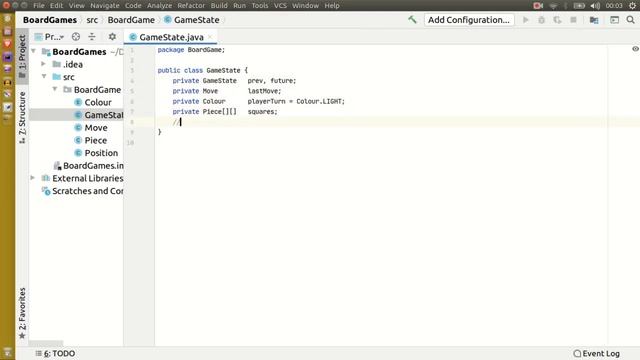Toggle the 2: Favorites tool window
This screenshot has width=640, height=360.
pyautogui.click(x=22, y=312)
